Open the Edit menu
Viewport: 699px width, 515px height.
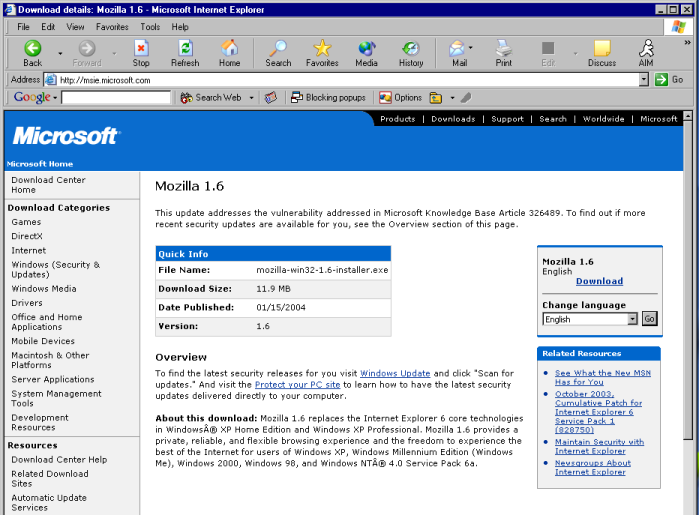(x=48, y=27)
